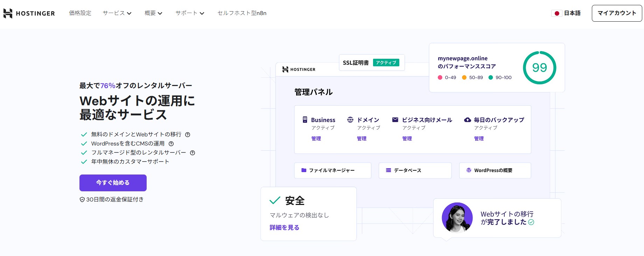Click the ドメイン globe icon
The image size is (644, 256).
pos(350,120)
